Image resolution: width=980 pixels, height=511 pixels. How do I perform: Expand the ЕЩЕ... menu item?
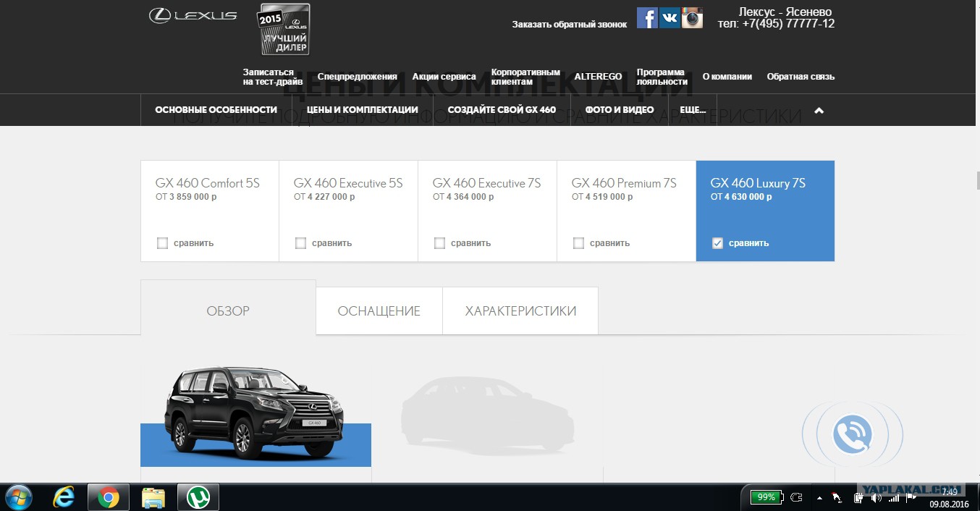[x=693, y=110]
